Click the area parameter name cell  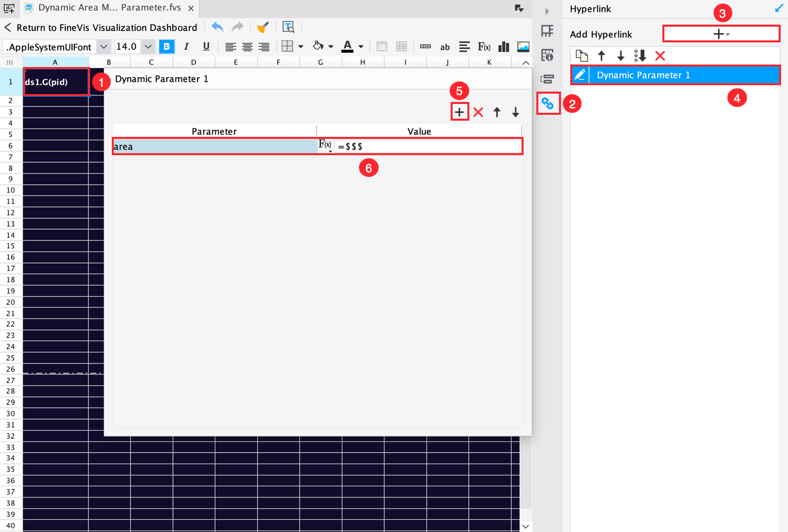tap(215, 146)
